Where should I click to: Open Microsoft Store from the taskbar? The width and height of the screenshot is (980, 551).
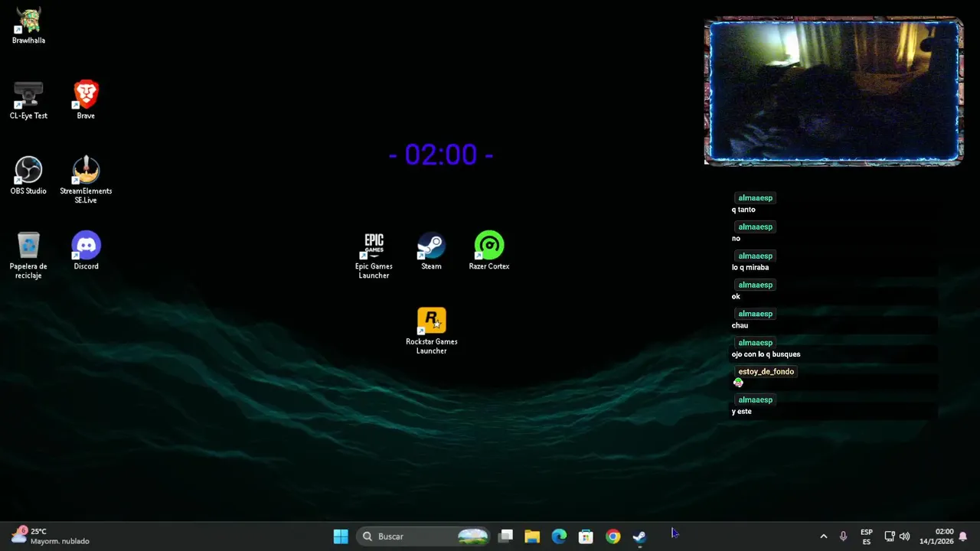tap(586, 536)
